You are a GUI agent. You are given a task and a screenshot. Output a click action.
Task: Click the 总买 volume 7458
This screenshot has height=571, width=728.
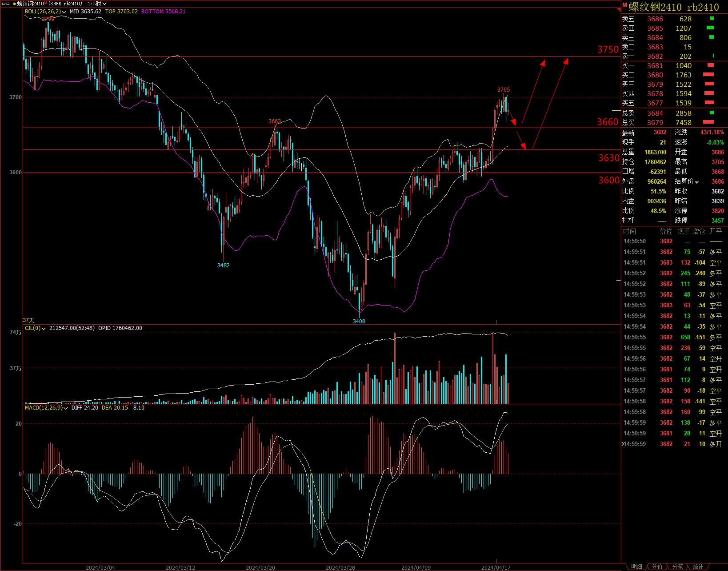pyautogui.click(x=684, y=123)
